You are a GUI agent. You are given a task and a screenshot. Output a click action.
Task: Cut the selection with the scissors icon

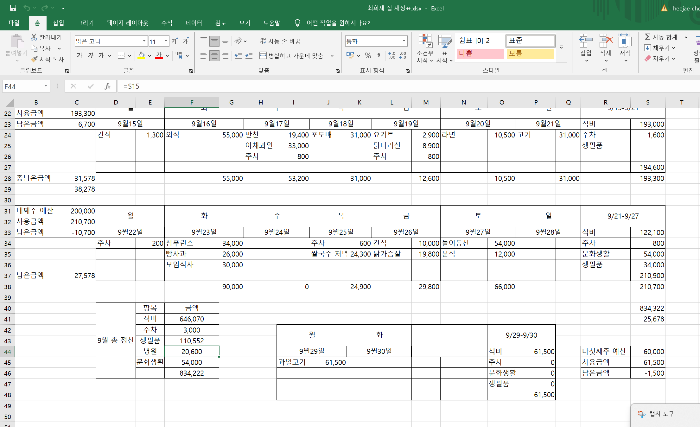click(34, 37)
